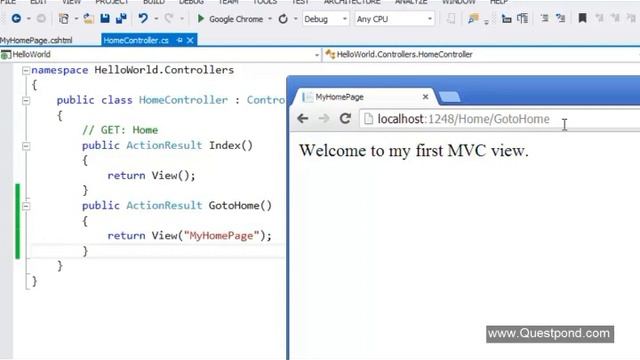The height and width of the screenshot is (360, 640).
Task: Click the New Project toolbar icon
Action: pos(64,18)
